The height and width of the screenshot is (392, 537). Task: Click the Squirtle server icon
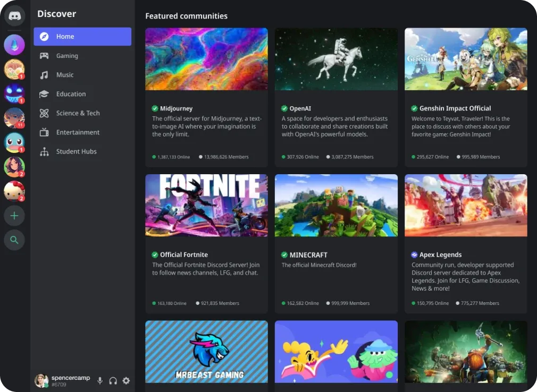click(14, 142)
